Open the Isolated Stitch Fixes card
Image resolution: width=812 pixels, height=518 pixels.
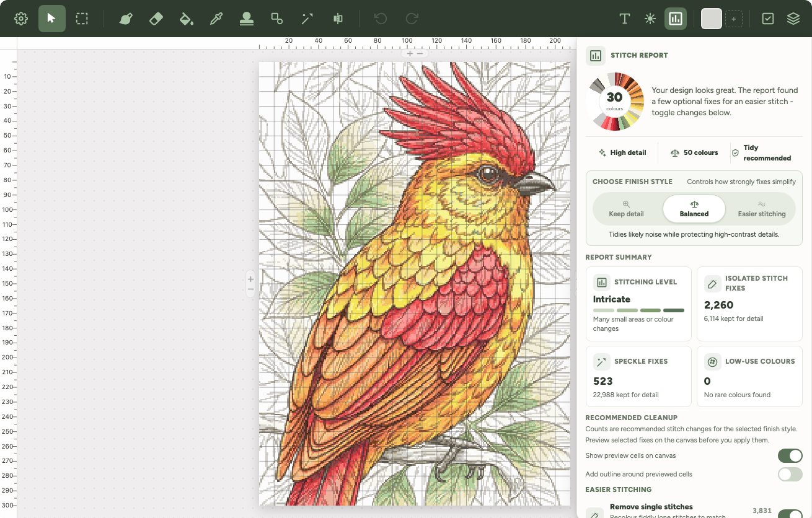coord(749,304)
